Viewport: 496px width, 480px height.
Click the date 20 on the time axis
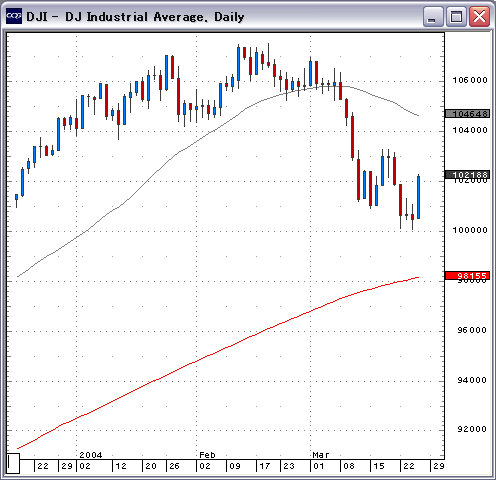point(151,466)
